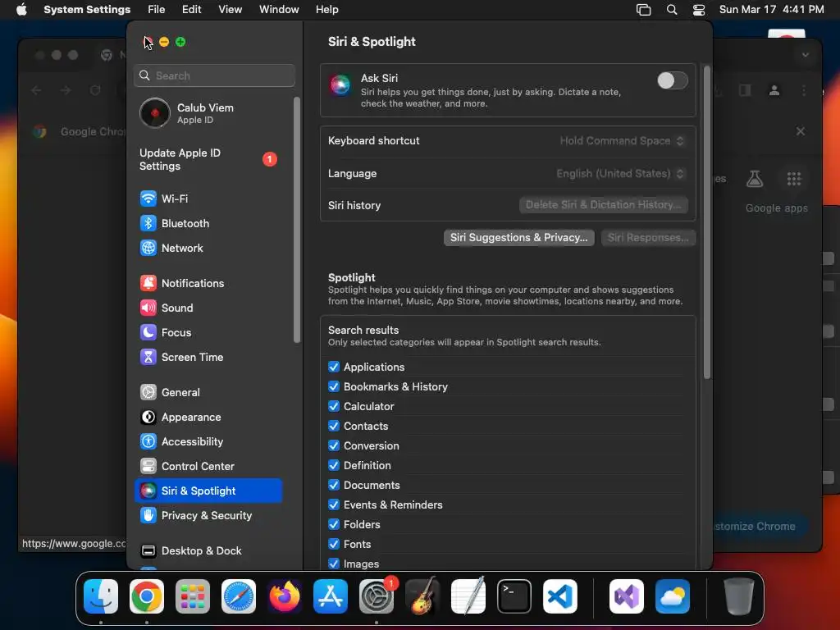Uncheck Applications in search results
The width and height of the screenshot is (840, 630).
(x=334, y=367)
